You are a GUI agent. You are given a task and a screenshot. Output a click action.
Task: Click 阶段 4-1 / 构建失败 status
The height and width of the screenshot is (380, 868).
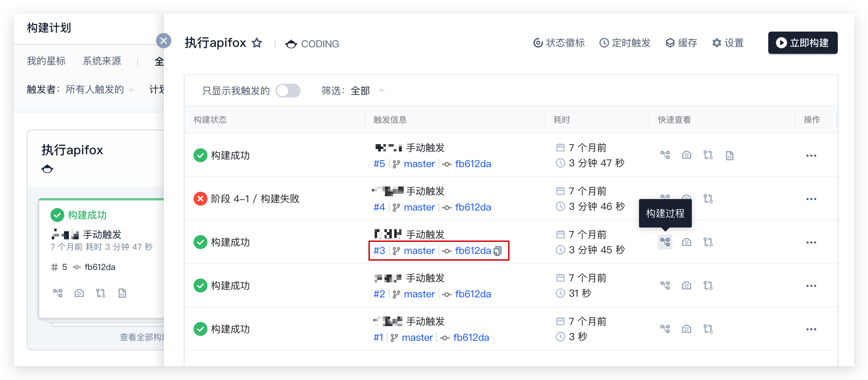tap(255, 199)
